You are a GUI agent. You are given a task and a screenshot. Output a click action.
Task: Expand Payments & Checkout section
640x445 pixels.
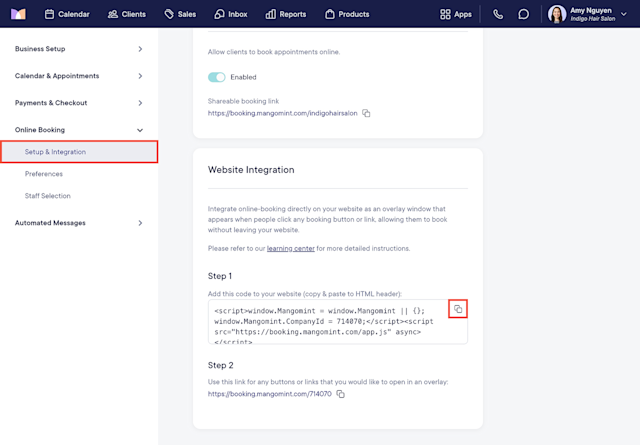[78, 103]
